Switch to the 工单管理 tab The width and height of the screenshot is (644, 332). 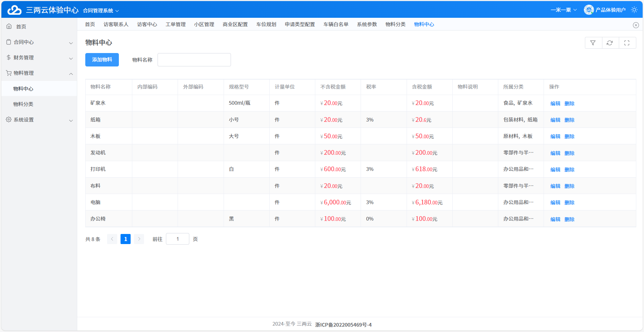(x=176, y=24)
